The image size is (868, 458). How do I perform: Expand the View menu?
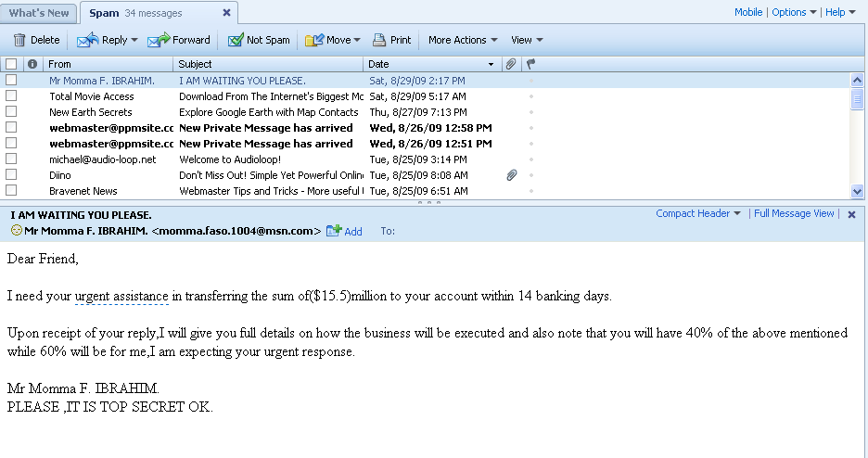(527, 40)
